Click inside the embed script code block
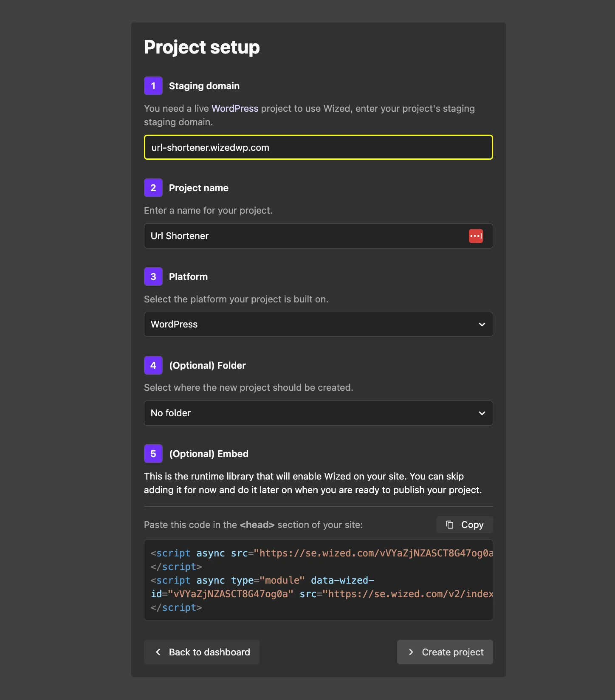This screenshot has height=700, width=615. pyautogui.click(x=318, y=580)
